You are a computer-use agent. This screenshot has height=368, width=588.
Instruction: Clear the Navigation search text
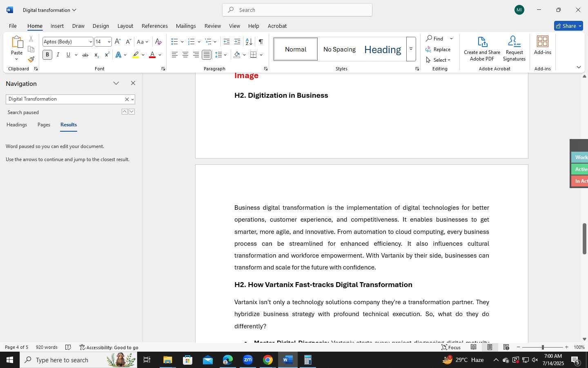click(127, 99)
